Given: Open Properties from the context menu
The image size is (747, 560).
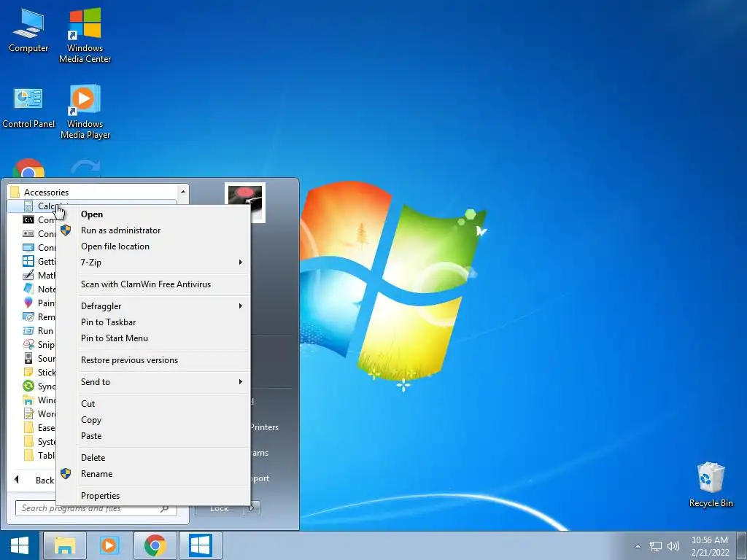Looking at the screenshot, I should point(153,496).
